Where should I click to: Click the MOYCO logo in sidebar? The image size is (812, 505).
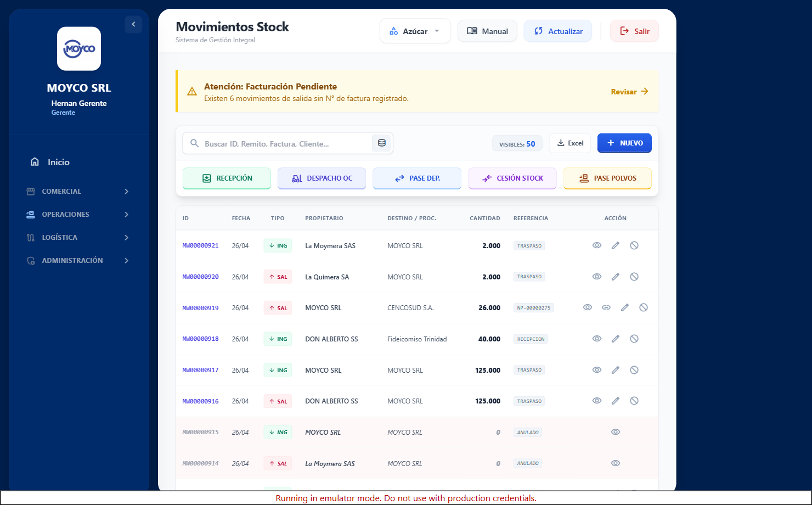(79, 49)
